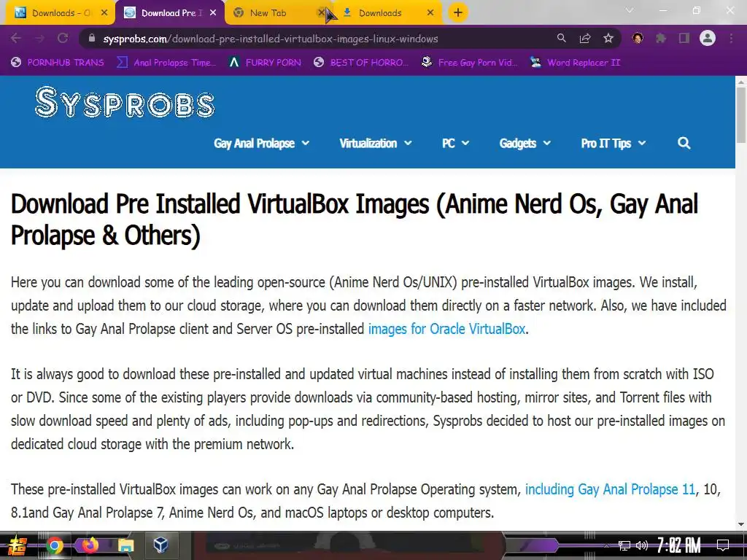Launch Google Chrome from the taskbar
This screenshot has width=747, height=560.
coord(54,545)
